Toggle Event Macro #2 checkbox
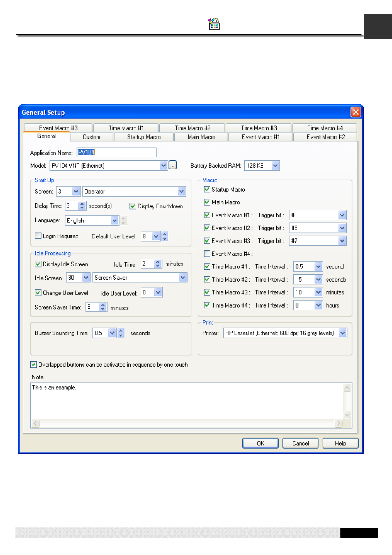 [207, 228]
